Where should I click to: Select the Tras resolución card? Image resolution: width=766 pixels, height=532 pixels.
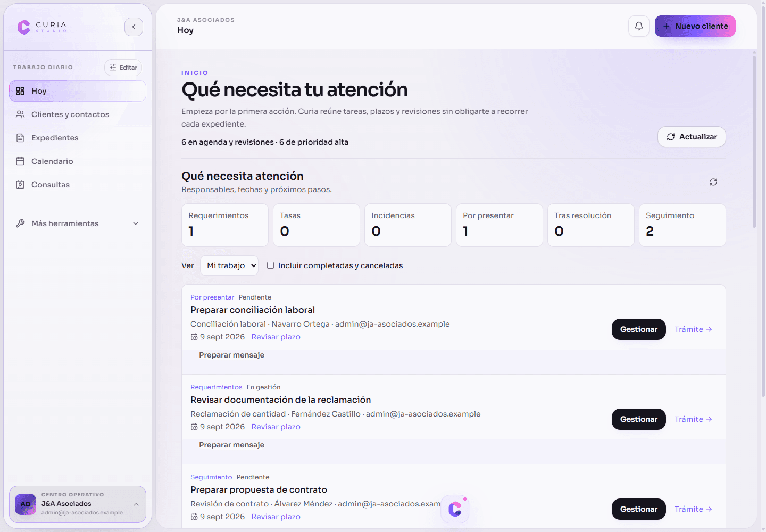click(x=591, y=225)
